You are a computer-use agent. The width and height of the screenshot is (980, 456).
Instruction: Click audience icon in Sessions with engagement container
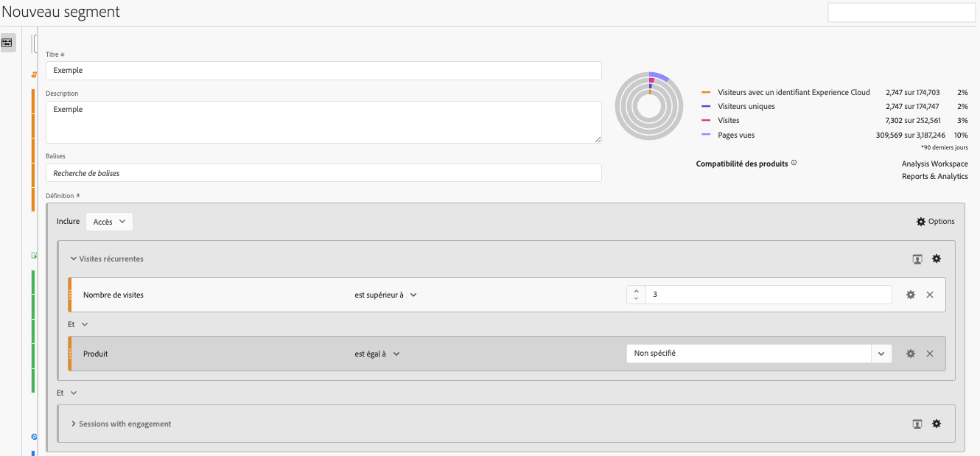(x=917, y=424)
